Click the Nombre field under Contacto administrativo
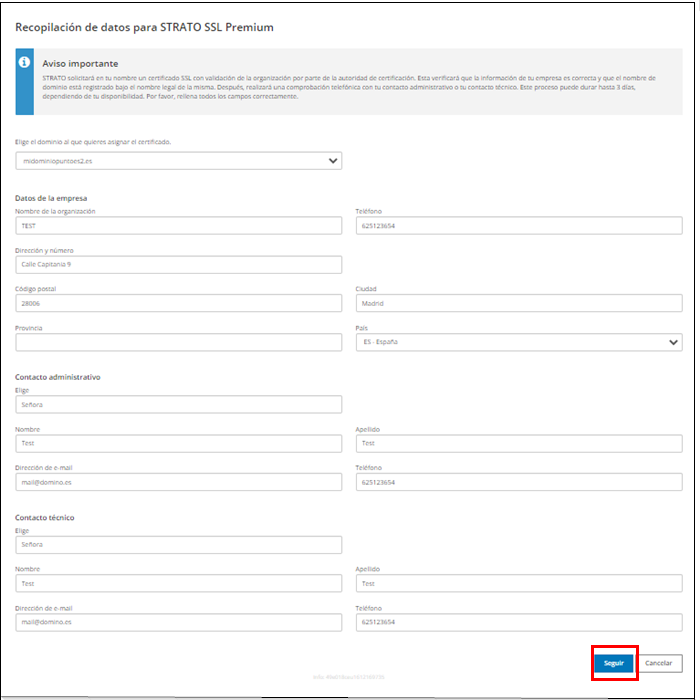 click(179, 443)
